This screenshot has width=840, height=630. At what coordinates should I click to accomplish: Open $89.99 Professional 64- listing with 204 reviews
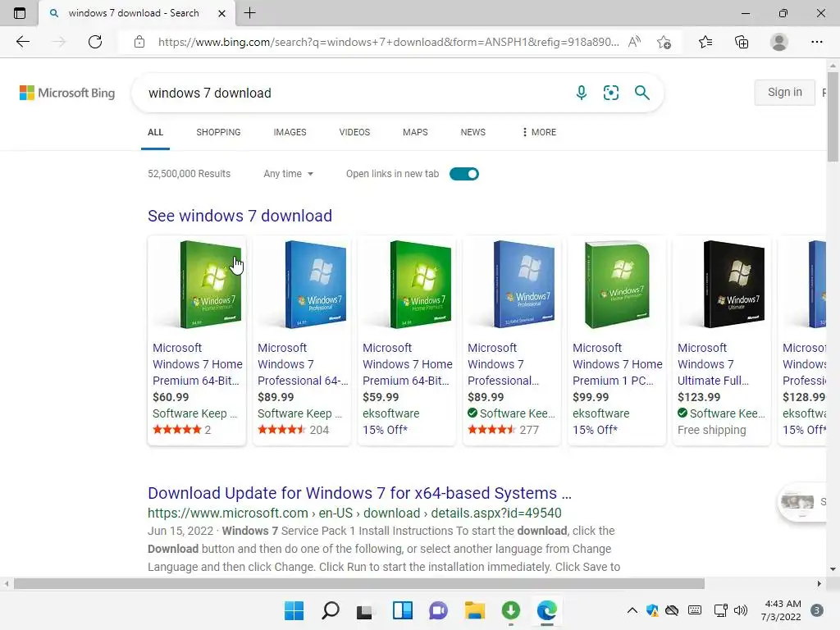coord(302,340)
